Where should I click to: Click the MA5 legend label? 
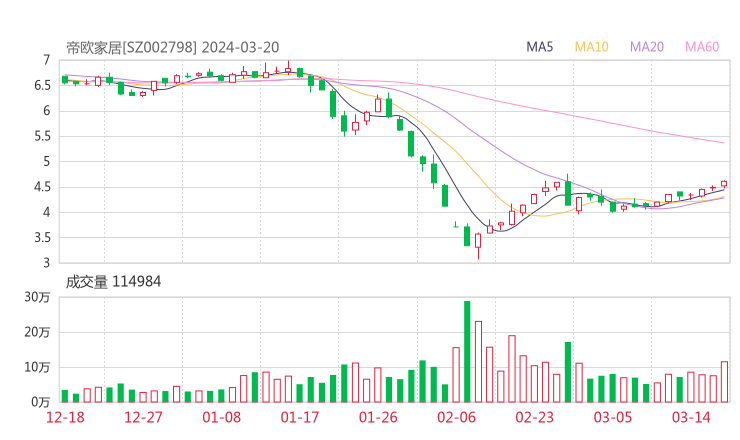click(539, 47)
